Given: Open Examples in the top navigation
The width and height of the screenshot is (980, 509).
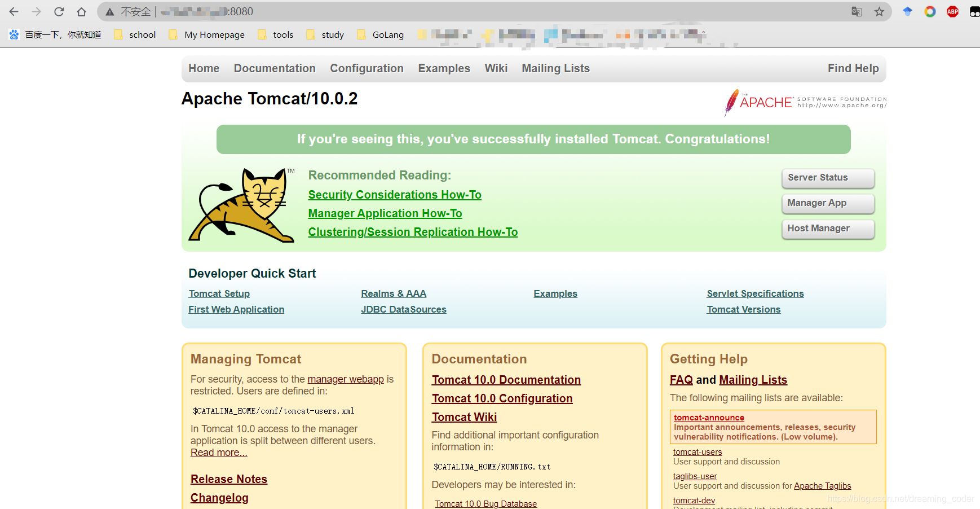Looking at the screenshot, I should coord(444,68).
